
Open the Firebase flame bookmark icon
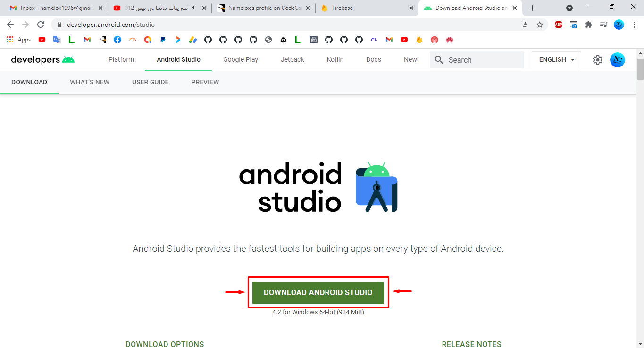pyautogui.click(x=419, y=40)
